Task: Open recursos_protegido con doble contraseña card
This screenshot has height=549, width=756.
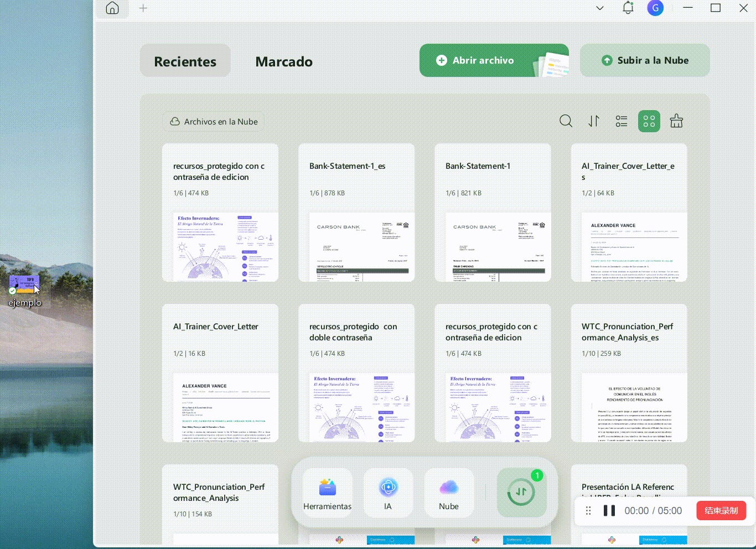Action: tap(356, 373)
